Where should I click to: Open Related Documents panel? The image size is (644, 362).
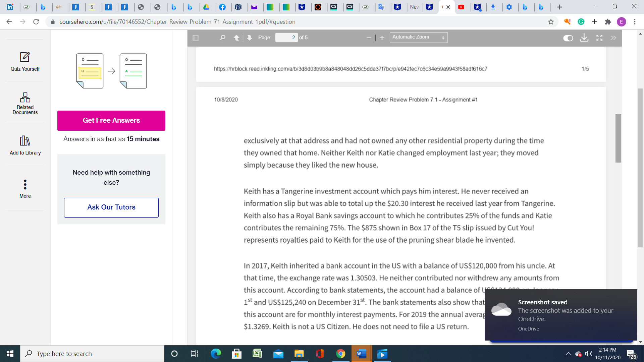coord(25,103)
